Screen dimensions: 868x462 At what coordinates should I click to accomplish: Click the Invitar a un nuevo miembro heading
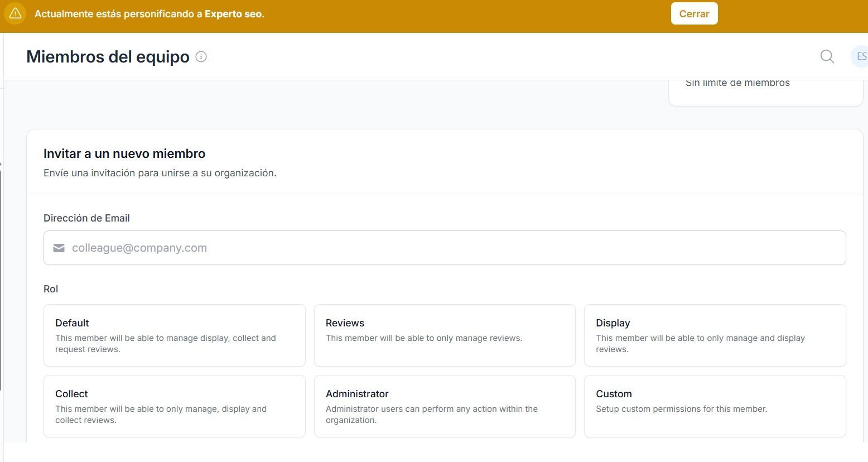[124, 153]
